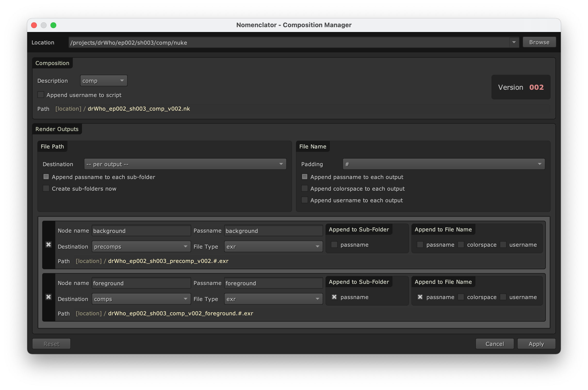
Task: Click the Apply button
Action: point(536,344)
